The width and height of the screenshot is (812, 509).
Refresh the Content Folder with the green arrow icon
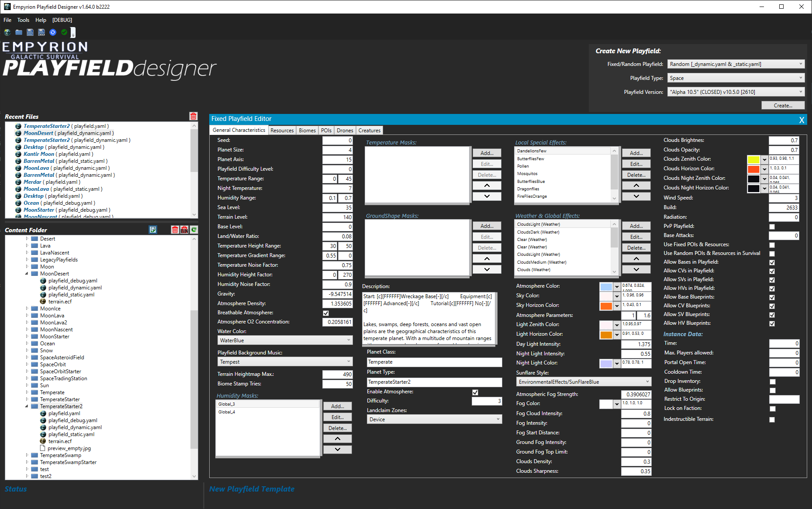point(193,230)
